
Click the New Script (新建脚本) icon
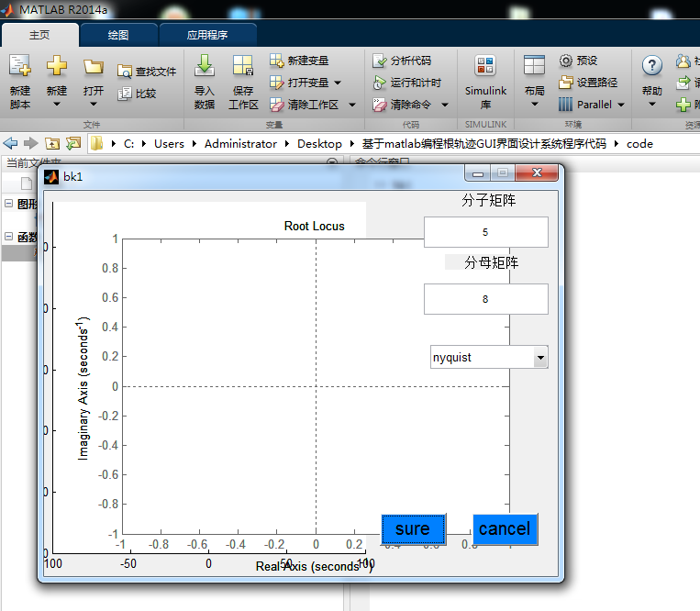coord(20,66)
